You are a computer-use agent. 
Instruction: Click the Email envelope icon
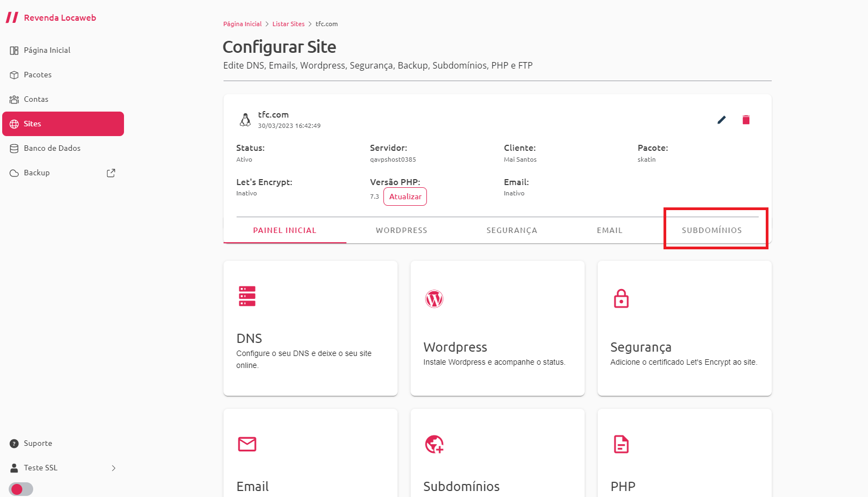pyautogui.click(x=247, y=444)
